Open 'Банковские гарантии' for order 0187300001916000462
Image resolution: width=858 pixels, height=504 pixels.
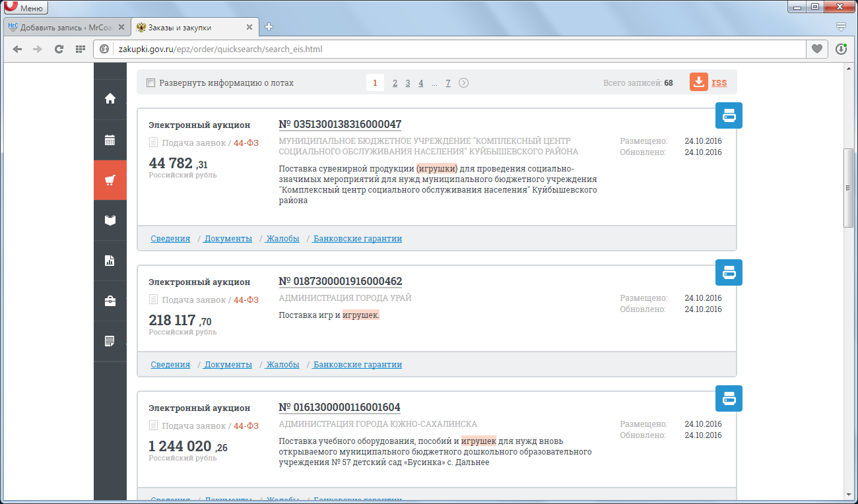click(357, 364)
